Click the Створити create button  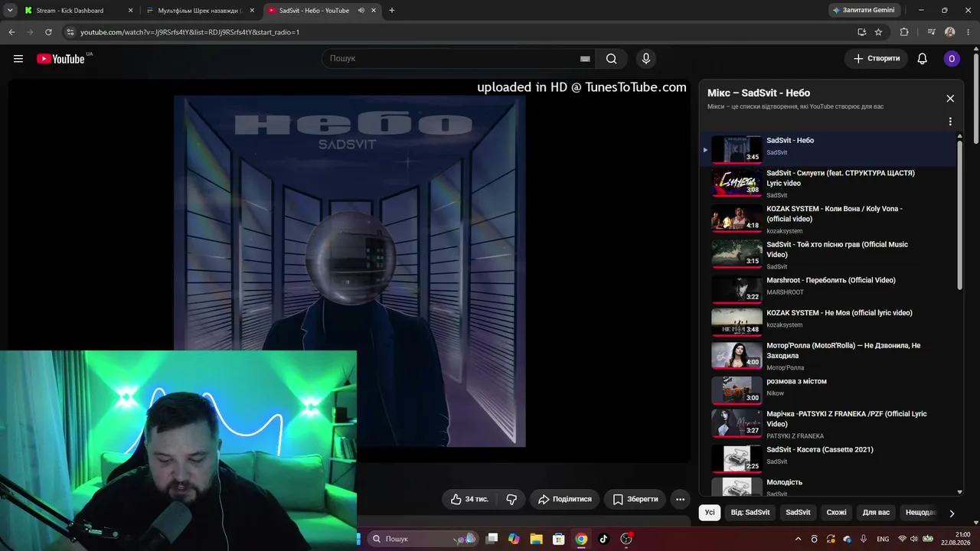click(x=877, y=59)
